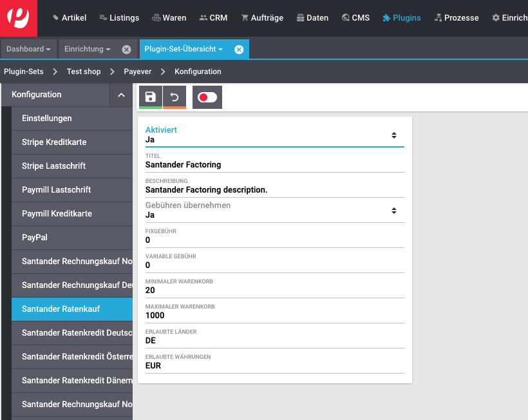Select the Santander Ratenkauf item
This screenshot has height=420, width=528.
click(72, 309)
